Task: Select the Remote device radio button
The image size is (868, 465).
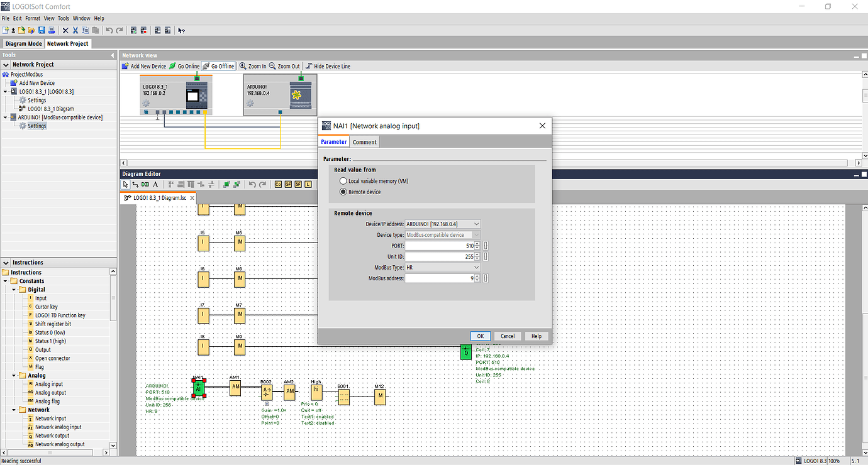Action: tap(343, 192)
